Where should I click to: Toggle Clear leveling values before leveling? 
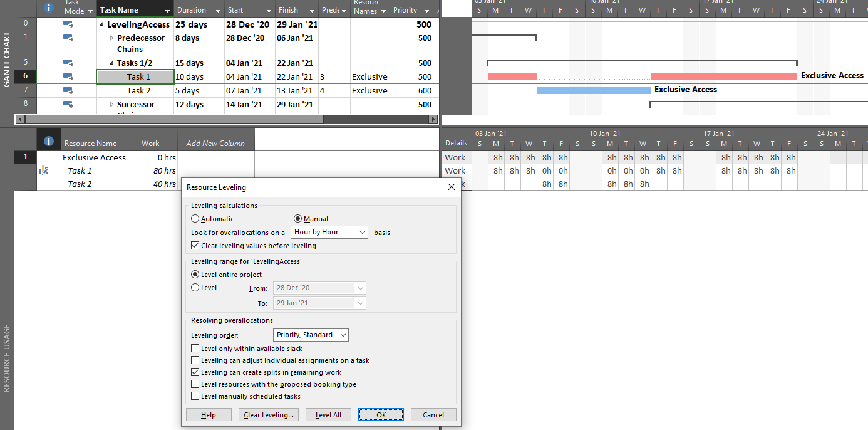point(195,246)
